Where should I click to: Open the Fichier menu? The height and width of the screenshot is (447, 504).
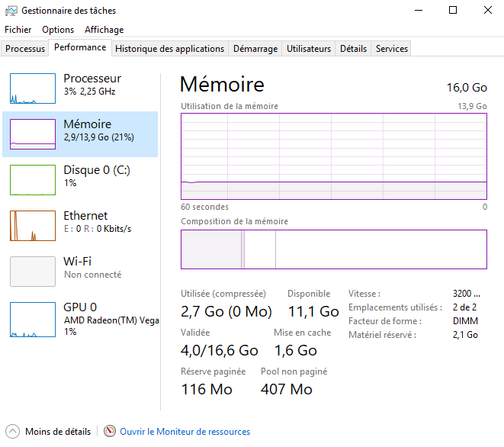tap(18, 30)
